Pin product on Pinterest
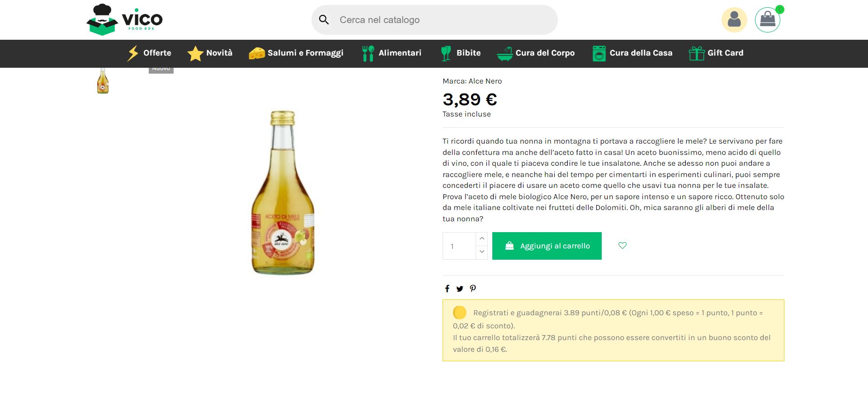The width and height of the screenshot is (868, 397). pos(473,289)
